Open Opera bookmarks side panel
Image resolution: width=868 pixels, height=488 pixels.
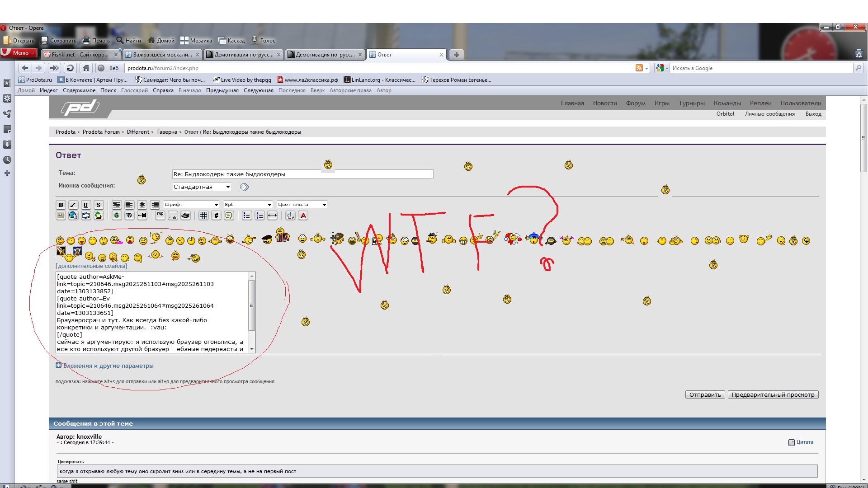(x=7, y=83)
